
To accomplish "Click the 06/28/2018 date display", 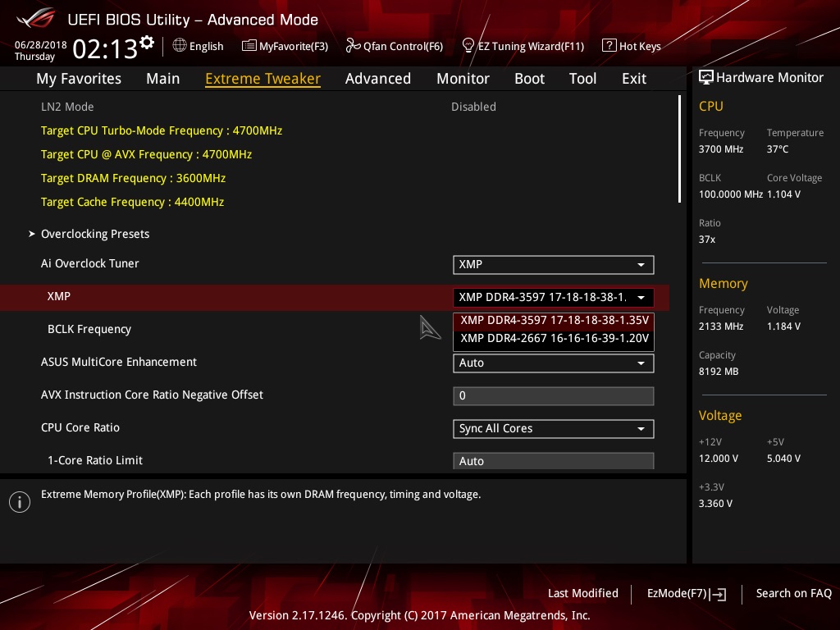I will [41, 45].
